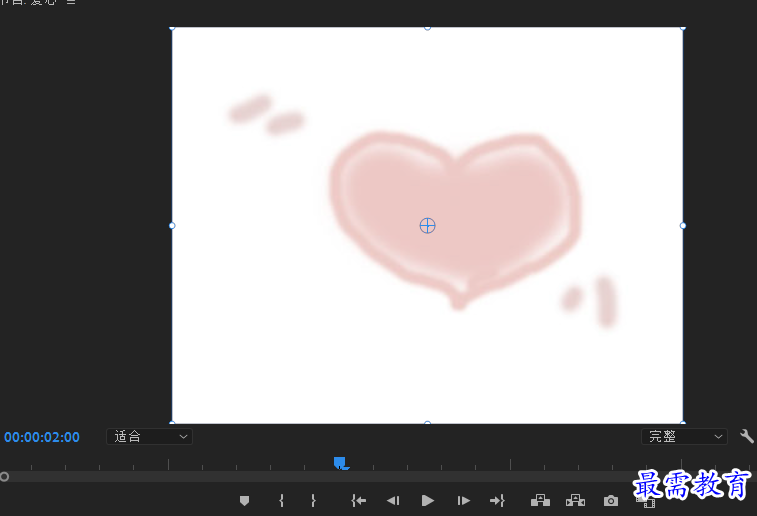Click the center anchor point crosshair
Viewport: 757px width, 516px height.
427,225
